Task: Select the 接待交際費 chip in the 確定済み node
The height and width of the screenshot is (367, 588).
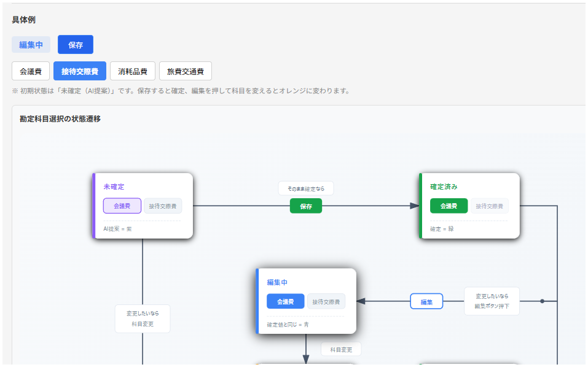Action: 489,206
